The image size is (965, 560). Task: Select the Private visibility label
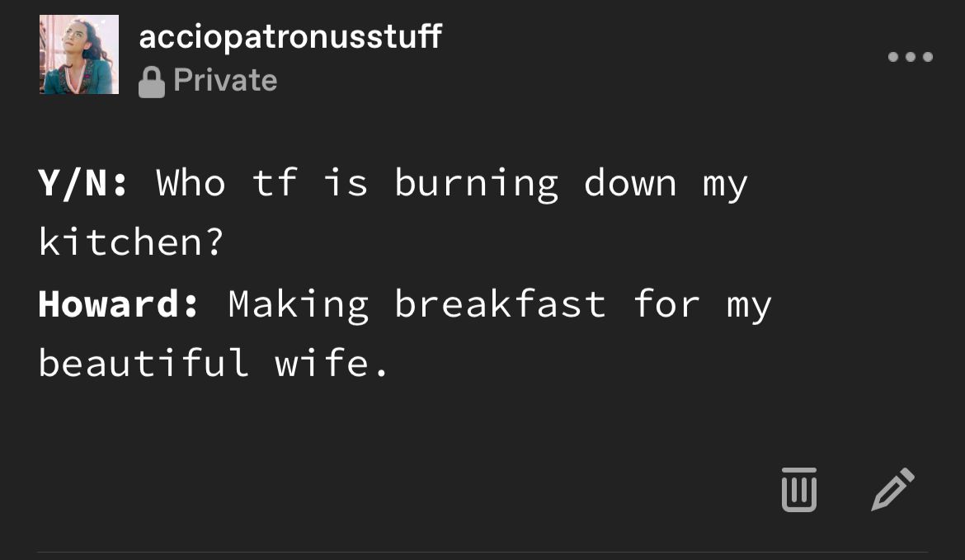pos(225,81)
